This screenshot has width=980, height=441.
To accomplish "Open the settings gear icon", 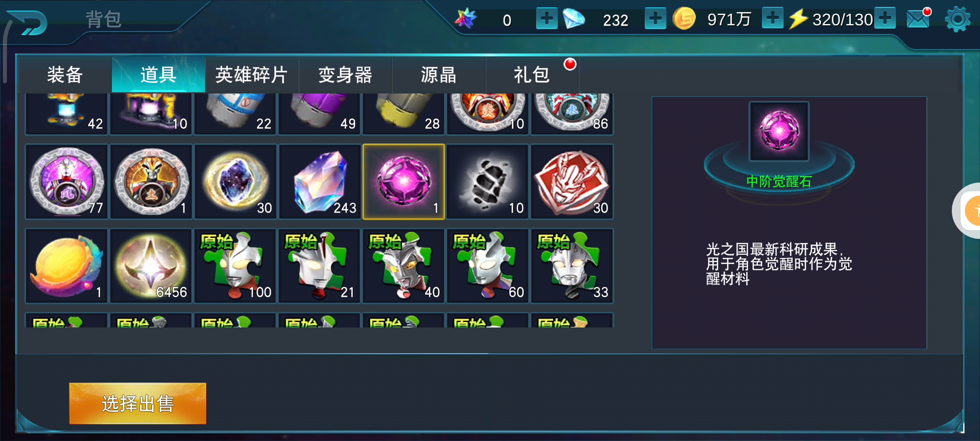I will [x=957, y=19].
